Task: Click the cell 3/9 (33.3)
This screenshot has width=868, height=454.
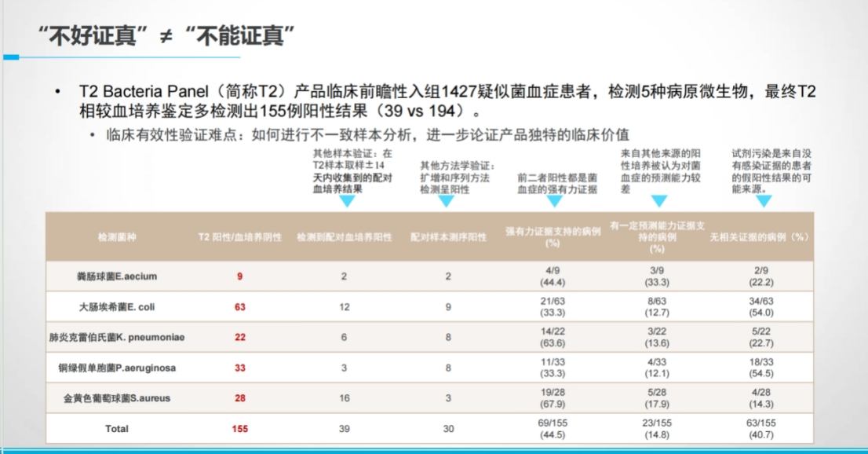Action: 657,276
